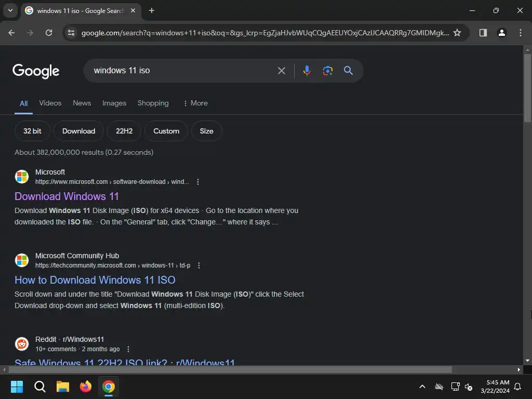Open options for the Microsoft result

tap(198, 182)
